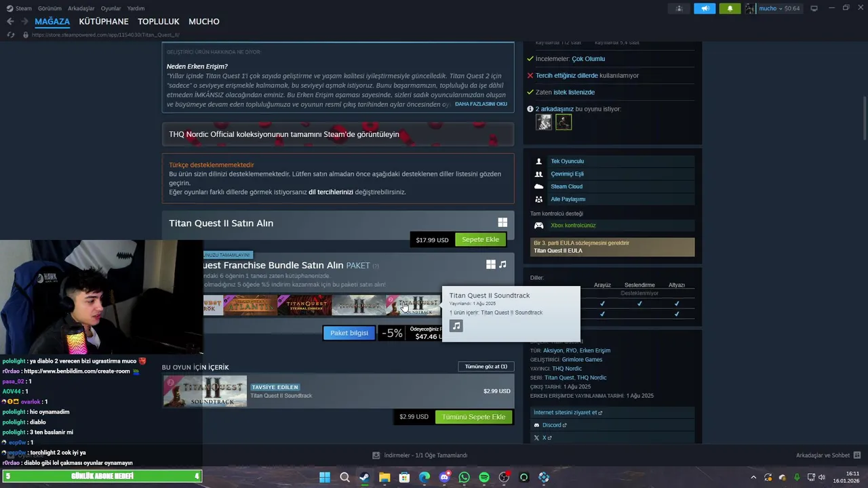This screenshot has width=868, height=488.
Task: Open the volume speaker tray icon
Action: coord(822,477)
